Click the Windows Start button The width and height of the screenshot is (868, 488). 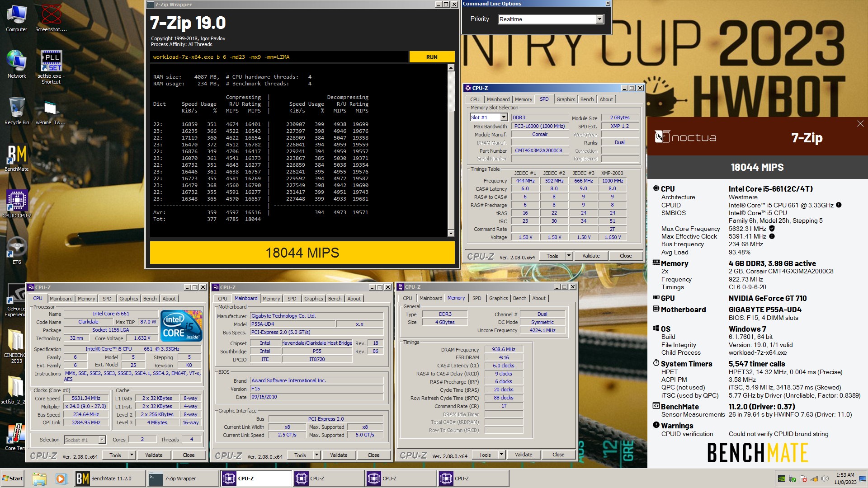[x=13, y=479]
